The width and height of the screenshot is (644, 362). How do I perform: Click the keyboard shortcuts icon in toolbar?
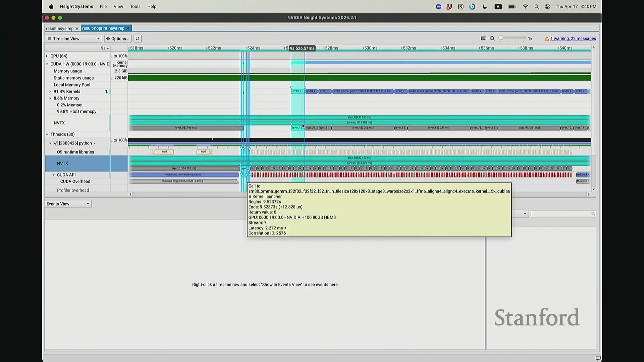(483, 39)
